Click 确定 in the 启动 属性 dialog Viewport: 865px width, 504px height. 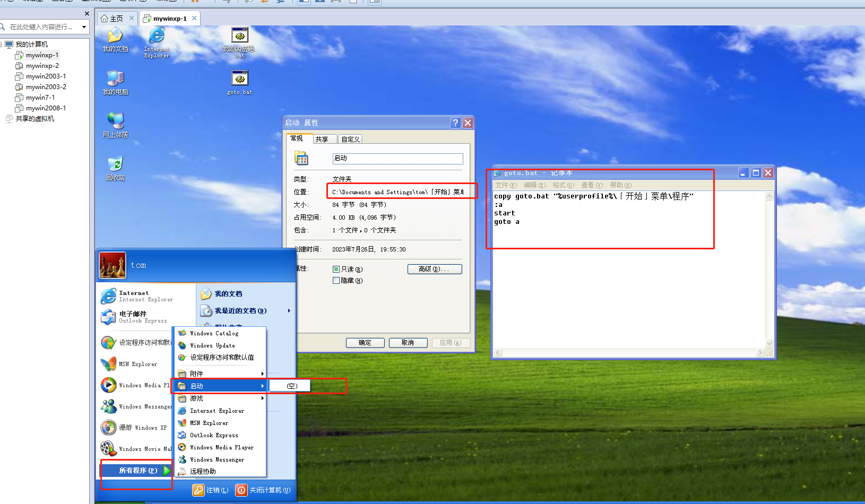tap(365, 343)
